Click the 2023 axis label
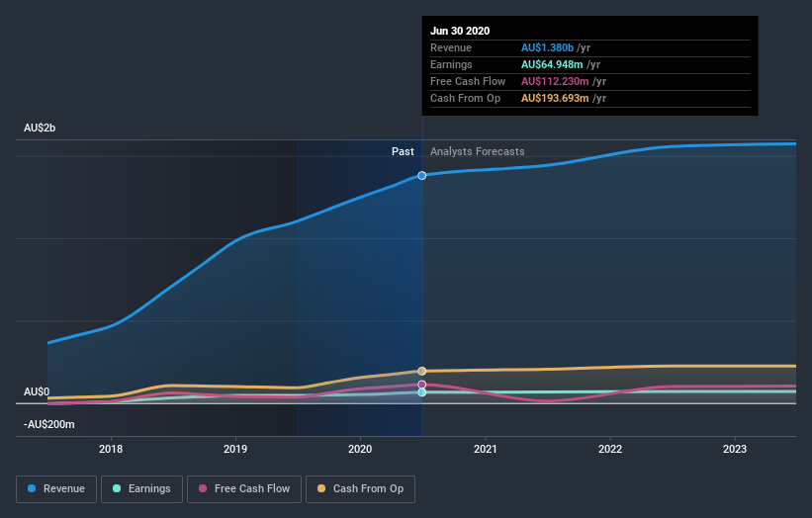Image resolution: width=812 pixels, height=518 pixels. [x=735, y=449]
